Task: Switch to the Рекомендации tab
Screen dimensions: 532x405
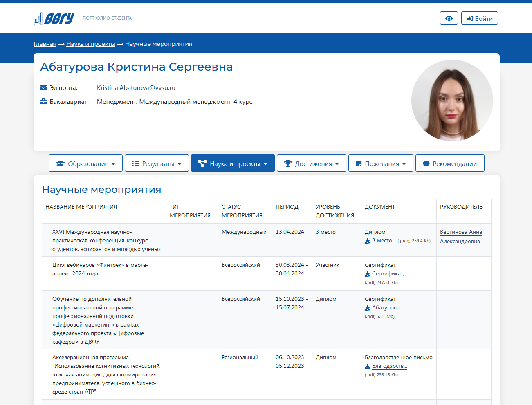Action: [450, 163]
